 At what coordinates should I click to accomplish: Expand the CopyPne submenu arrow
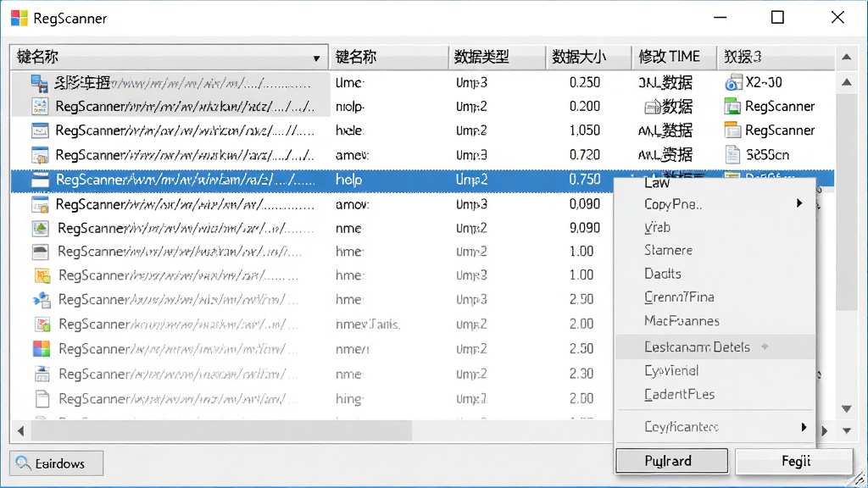tap(799, 203)
